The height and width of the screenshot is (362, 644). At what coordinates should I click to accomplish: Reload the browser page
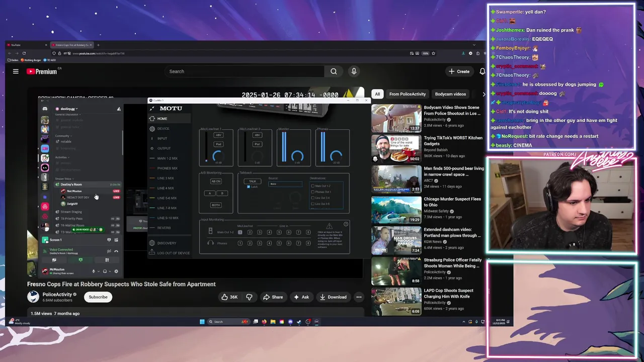(24, 53)
